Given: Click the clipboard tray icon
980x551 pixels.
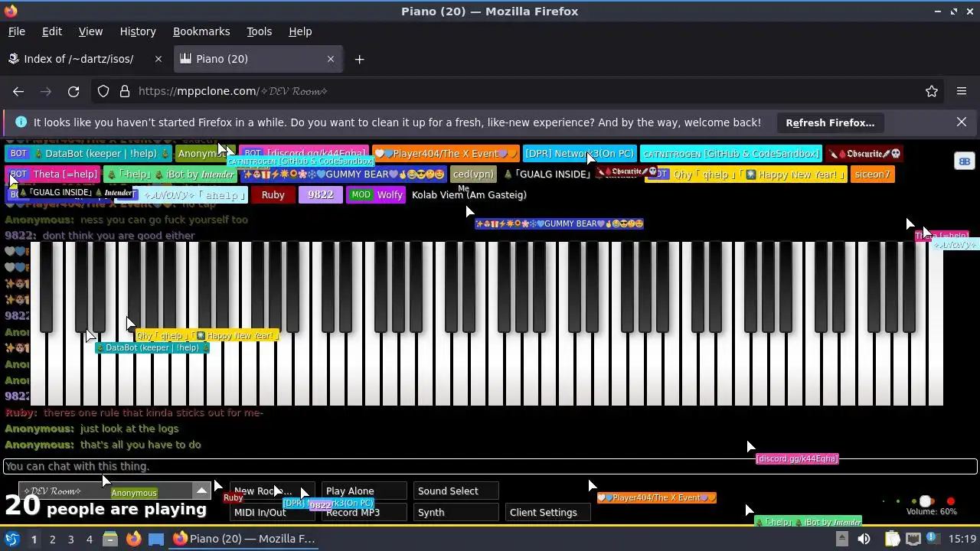Looking at the screenshot, I should (x=892, y=539).
